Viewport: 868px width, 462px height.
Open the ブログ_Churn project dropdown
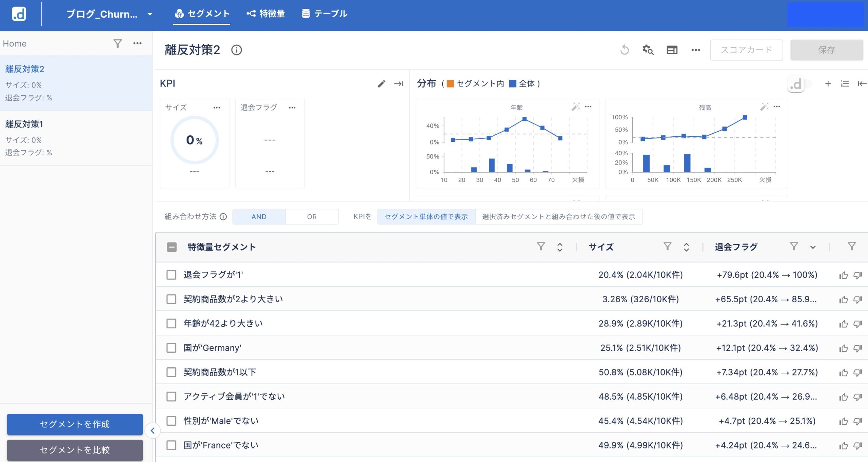(x=150, y=14)
